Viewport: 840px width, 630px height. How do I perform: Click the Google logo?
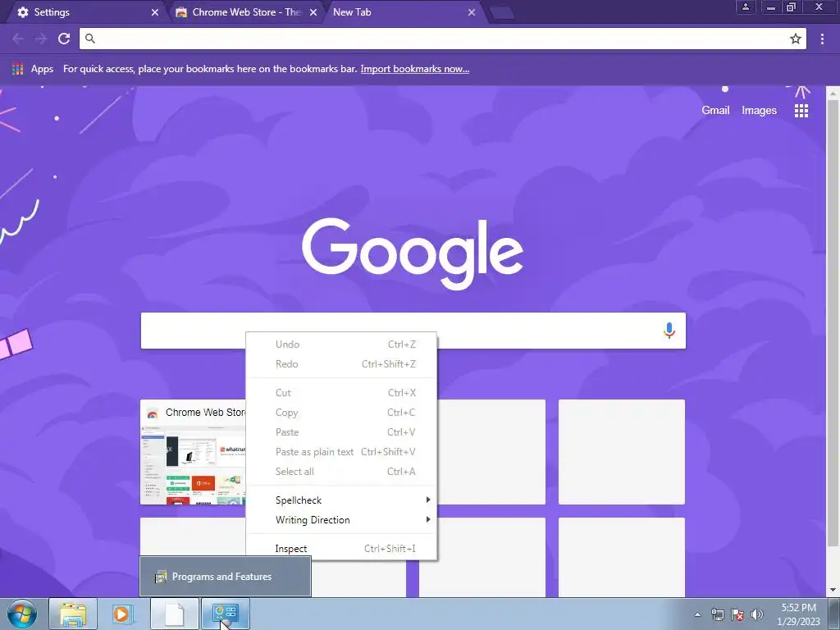[413, 253]
